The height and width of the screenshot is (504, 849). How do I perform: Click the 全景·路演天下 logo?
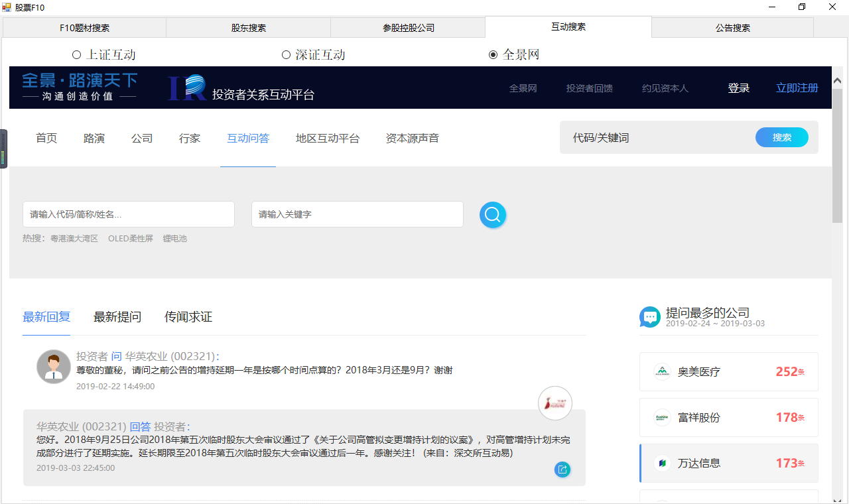click(x=80, y=87)
